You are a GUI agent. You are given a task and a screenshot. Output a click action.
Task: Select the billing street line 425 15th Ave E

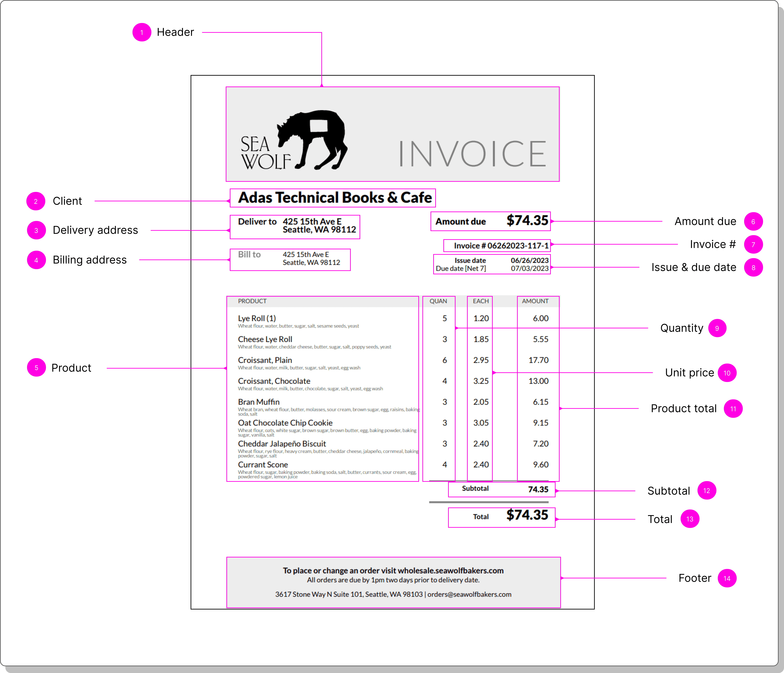pos(306,255)
